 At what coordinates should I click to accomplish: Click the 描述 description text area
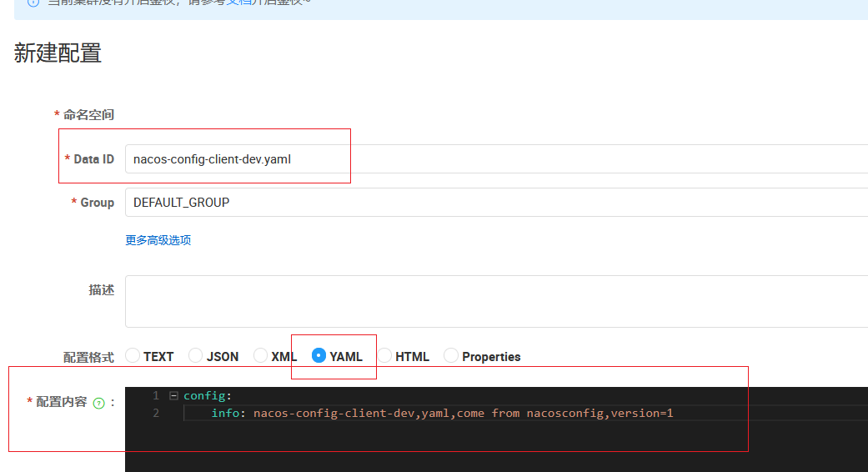click(x=497, y=302)
